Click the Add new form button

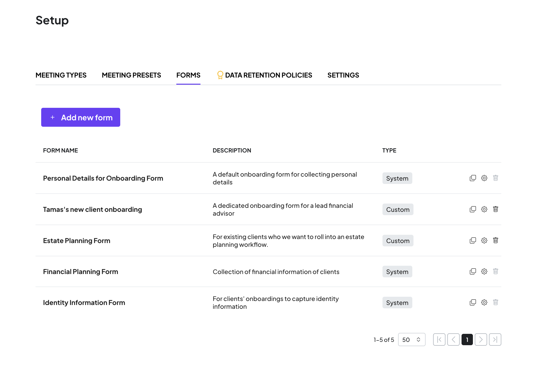coord(80,117)
